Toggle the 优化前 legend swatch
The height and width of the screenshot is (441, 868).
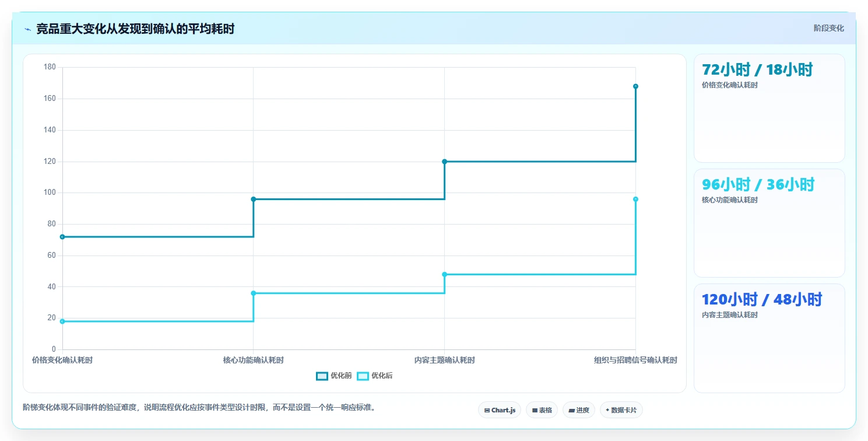pyautogui.click(x=322, y=376)
